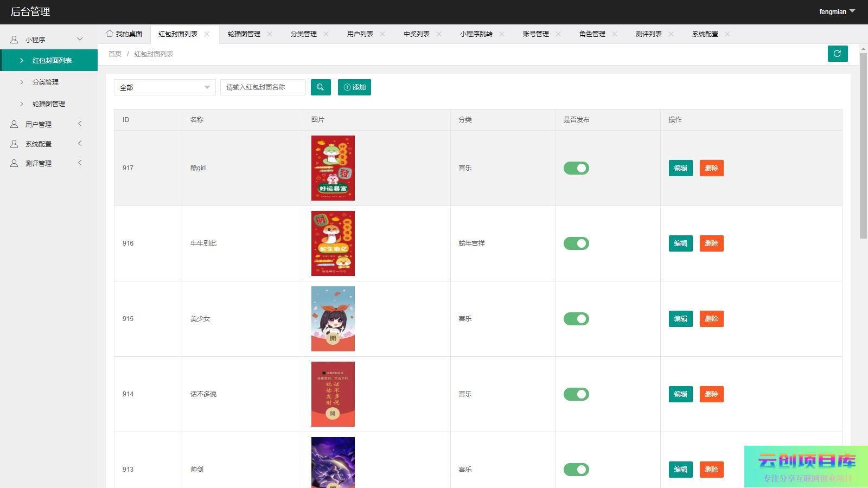Disable publish switch for 美少女 row
The height and width of the screenshot is (488, 868).
click(576, 319)
